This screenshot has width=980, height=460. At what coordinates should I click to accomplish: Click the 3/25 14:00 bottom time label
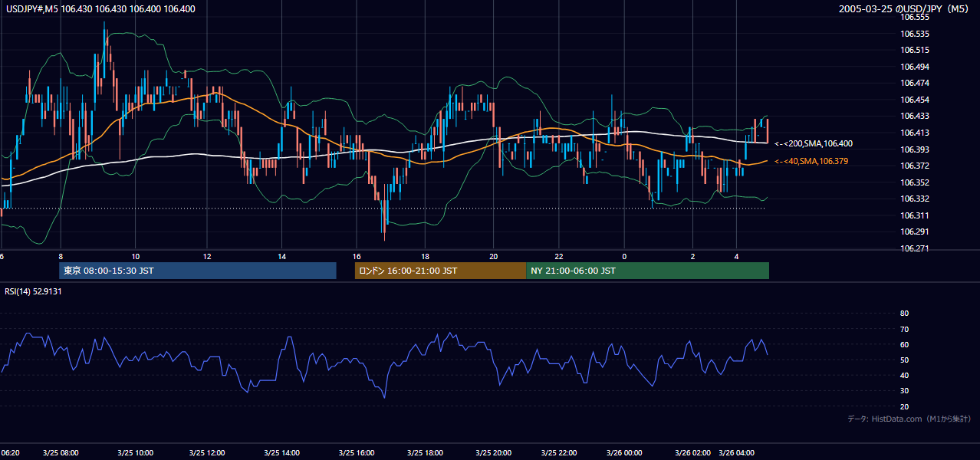282,452
